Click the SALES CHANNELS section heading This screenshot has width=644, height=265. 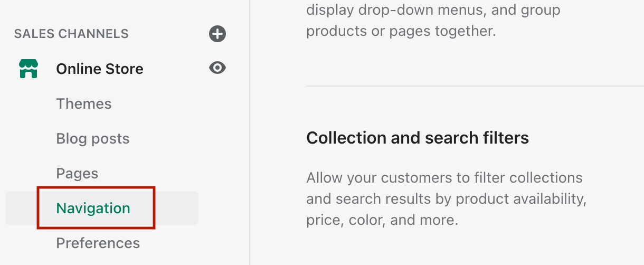coord(71,34)
